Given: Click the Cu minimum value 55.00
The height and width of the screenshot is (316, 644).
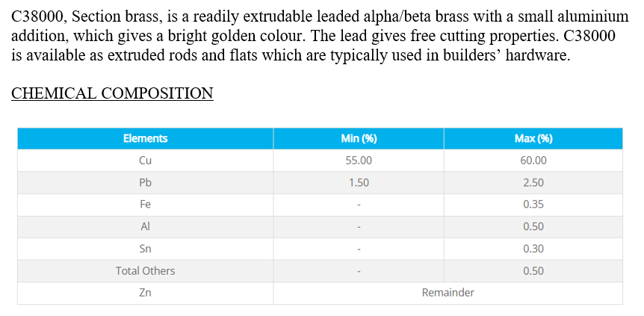Looking at the screenshot, I should (x=359, y=161).
